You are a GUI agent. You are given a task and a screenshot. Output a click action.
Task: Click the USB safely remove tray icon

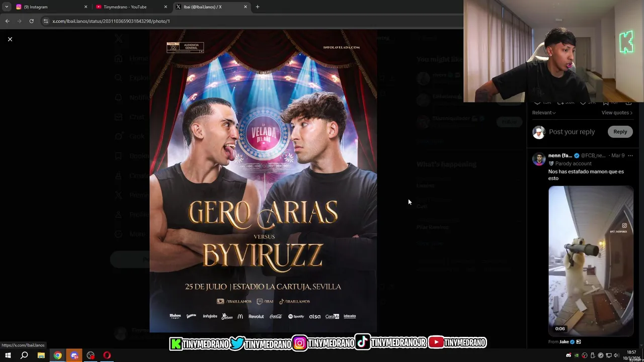(593, 355)
